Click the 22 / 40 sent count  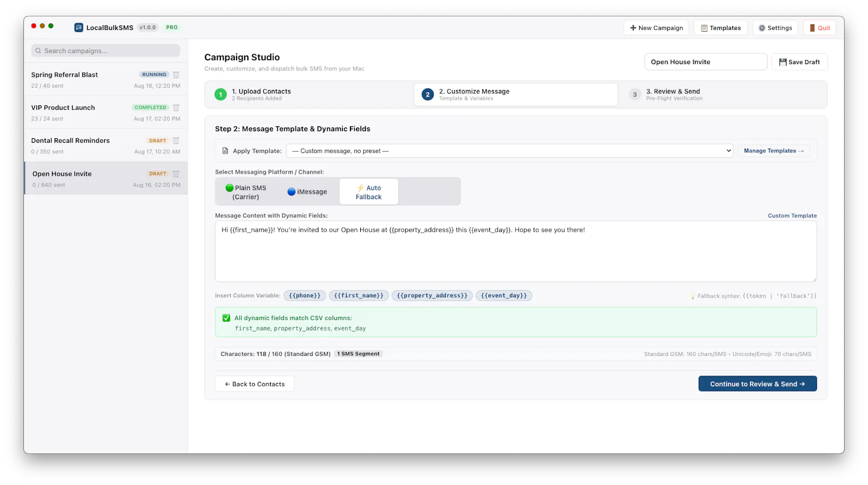pos(47,86)
